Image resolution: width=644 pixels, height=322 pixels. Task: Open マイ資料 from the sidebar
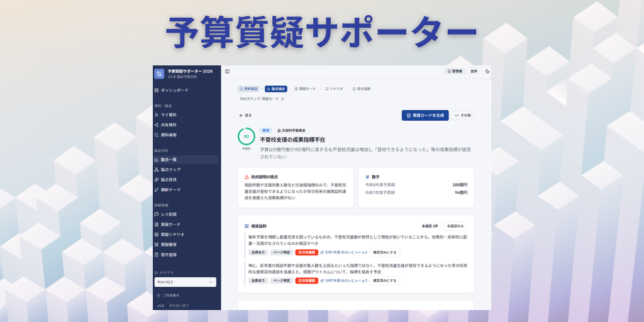(x=169, y=115)
